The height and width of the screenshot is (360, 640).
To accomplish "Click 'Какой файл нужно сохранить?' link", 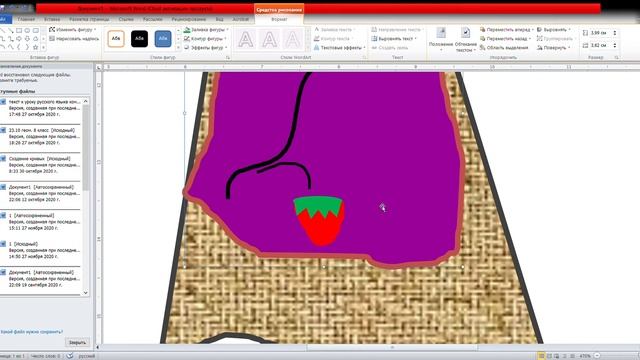I will 31,332.
